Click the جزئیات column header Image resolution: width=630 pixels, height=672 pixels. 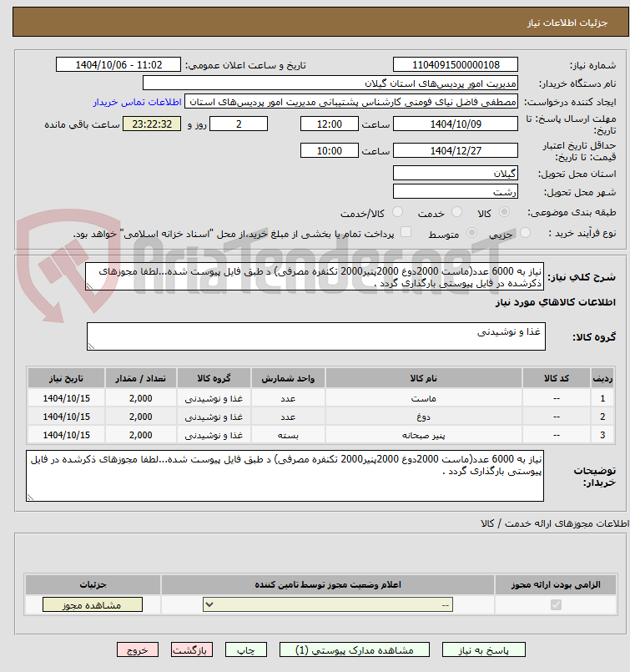[93, 584]
